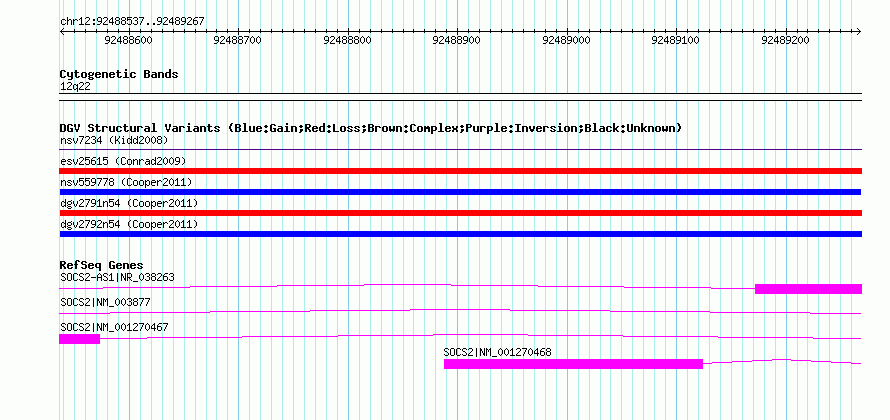This screenshot has height=420, width=890.
Task: Click the blue nsv559778 gain bar
Action: click(x=460, y=192)
